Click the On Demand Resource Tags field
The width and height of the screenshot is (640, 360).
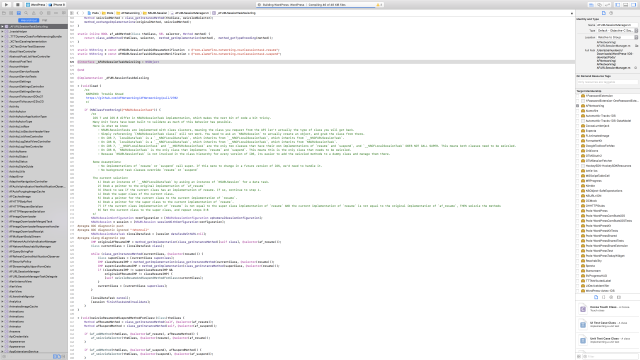(x=607, y=82)
